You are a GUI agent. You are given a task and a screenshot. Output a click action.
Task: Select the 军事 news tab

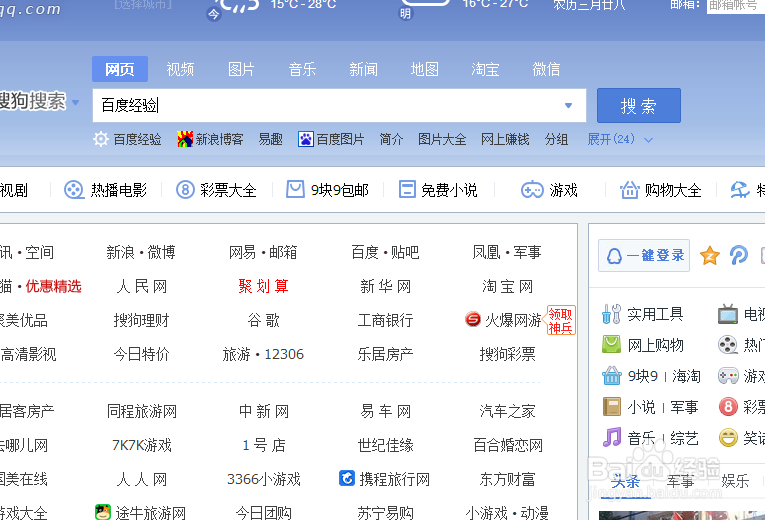[680, 481]
